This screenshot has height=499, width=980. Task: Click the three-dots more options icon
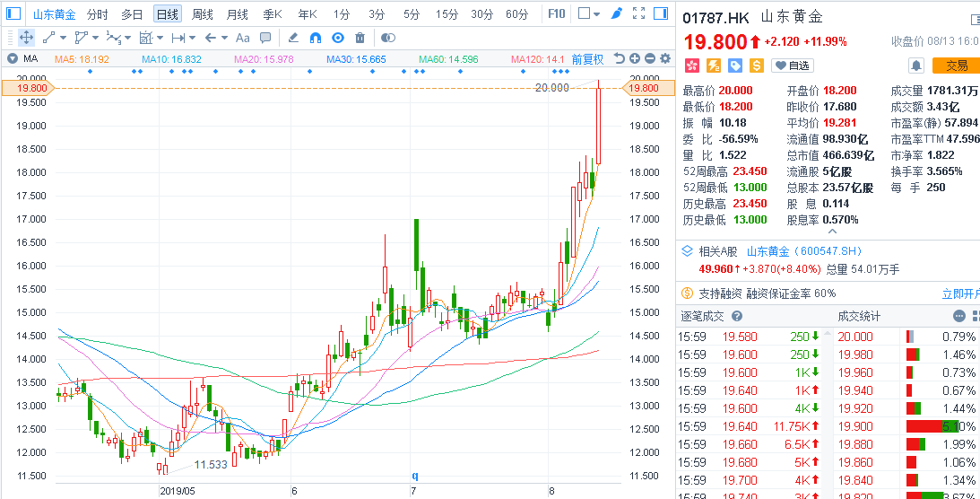(x=958, y=317)
